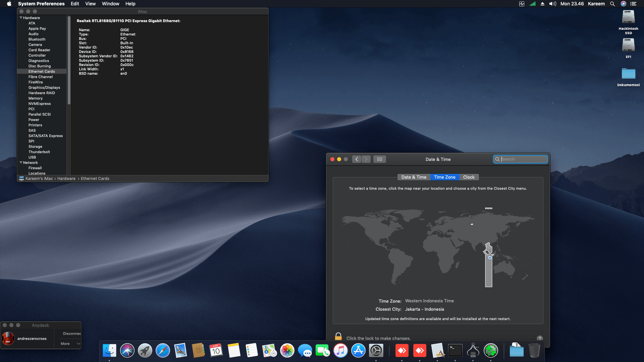Open the help question mark in Date & Time
644x362 pixels.
pyautogui.click(x=540, y=338)
